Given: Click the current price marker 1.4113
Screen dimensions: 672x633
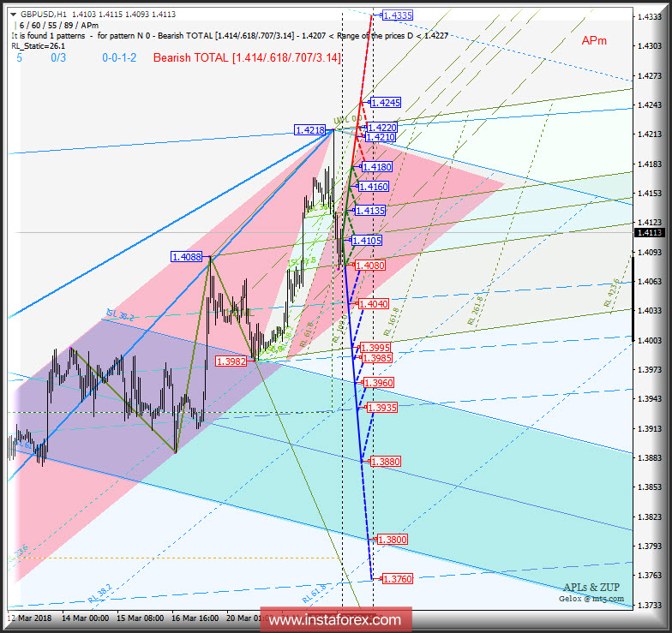Looking at the screenshot, I should 650,233.
